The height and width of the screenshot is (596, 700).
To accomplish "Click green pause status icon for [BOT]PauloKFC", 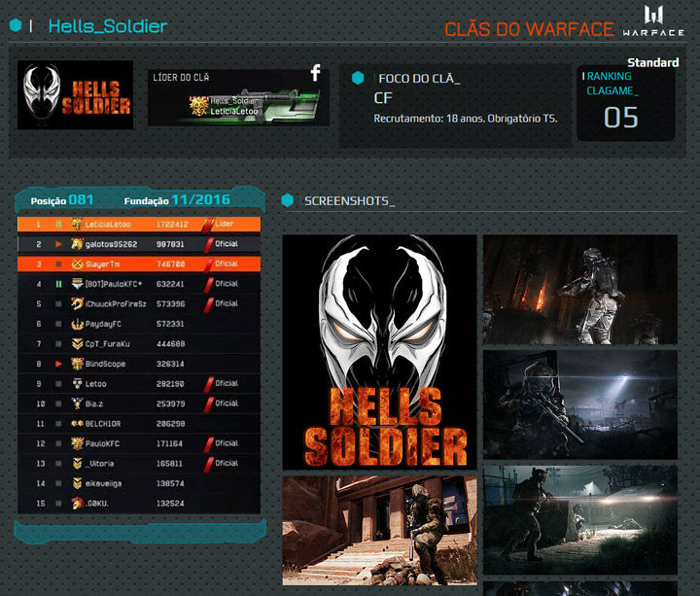I will (x=58, y=284).
